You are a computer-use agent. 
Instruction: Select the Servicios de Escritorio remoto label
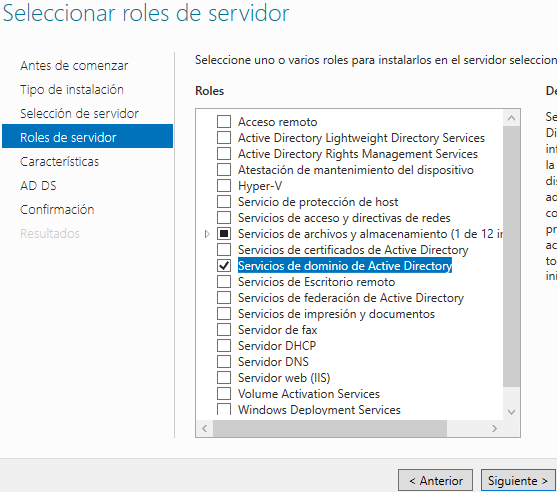(x=316, y=282)
